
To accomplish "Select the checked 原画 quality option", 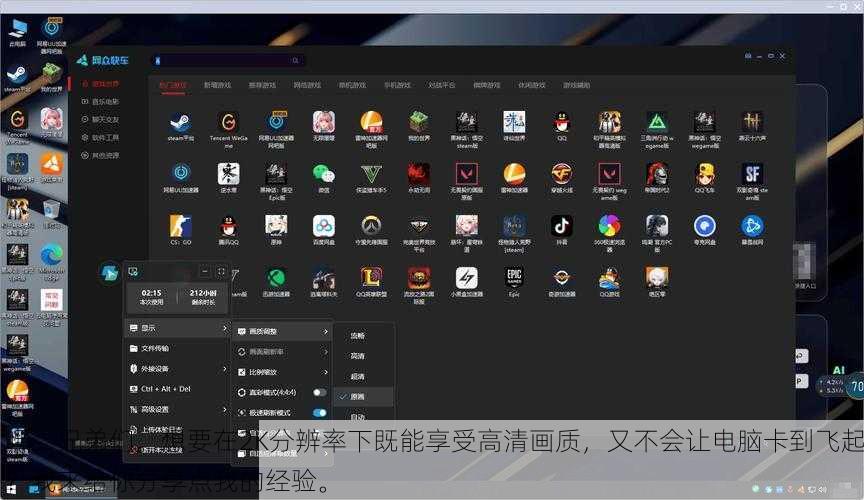I will click(x=364, y=396).
